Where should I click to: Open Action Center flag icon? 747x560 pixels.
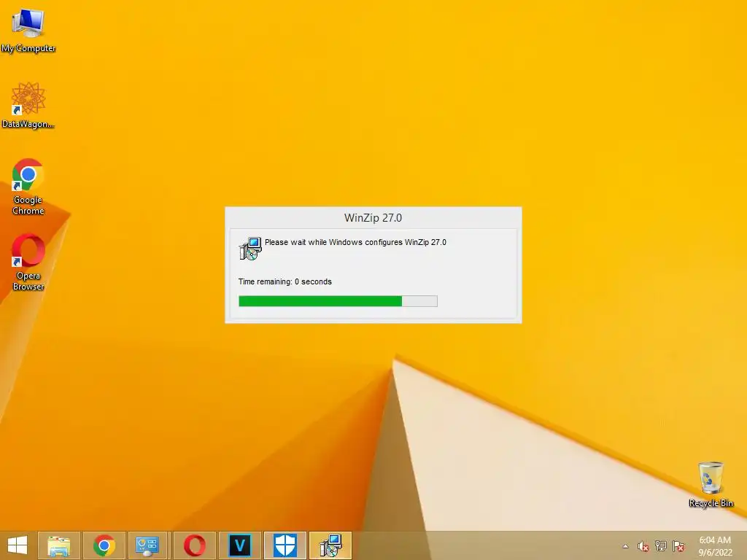coord(678,546)
